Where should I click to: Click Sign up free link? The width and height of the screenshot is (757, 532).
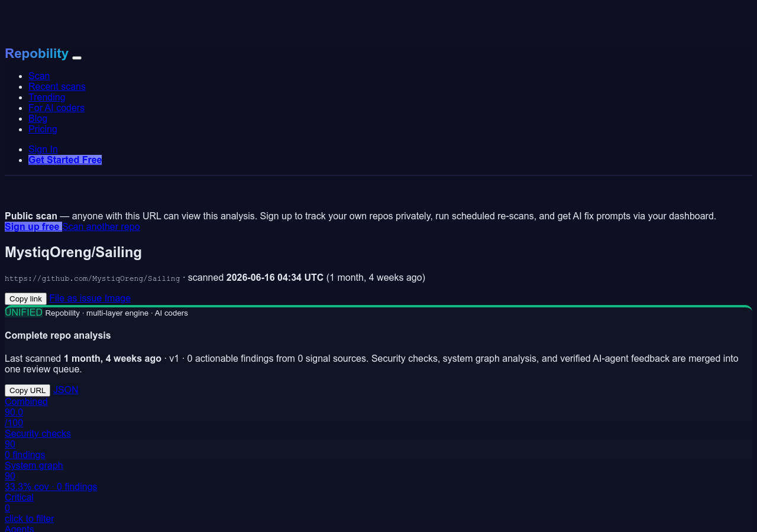click(x=33, y=226)
